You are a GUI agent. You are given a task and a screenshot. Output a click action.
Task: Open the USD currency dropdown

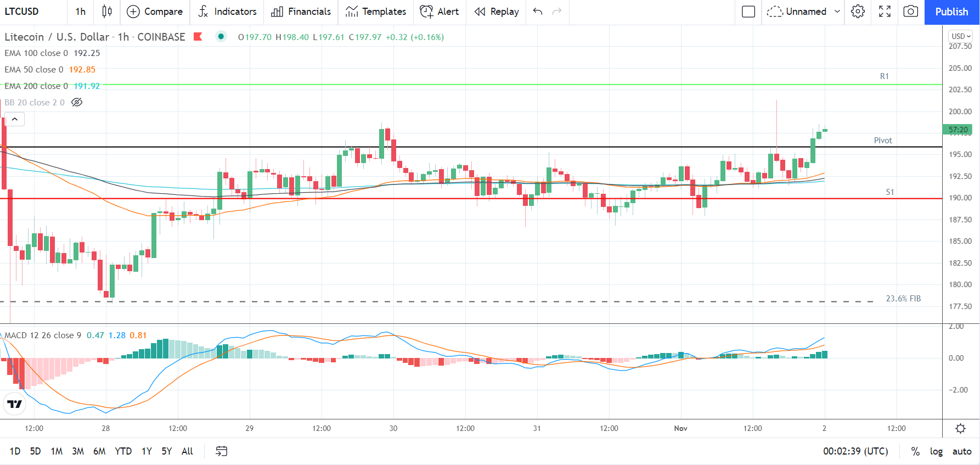(961, 36)
